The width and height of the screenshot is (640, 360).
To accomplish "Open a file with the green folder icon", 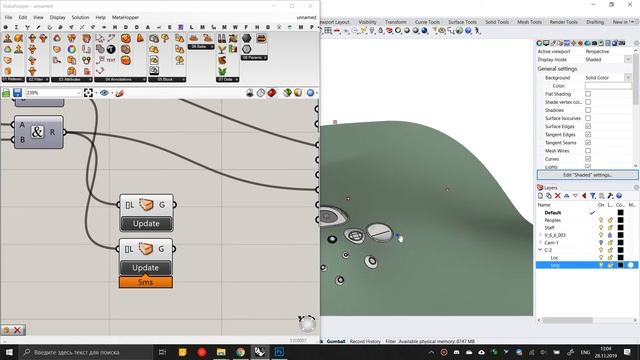I will tap(6, 93).
